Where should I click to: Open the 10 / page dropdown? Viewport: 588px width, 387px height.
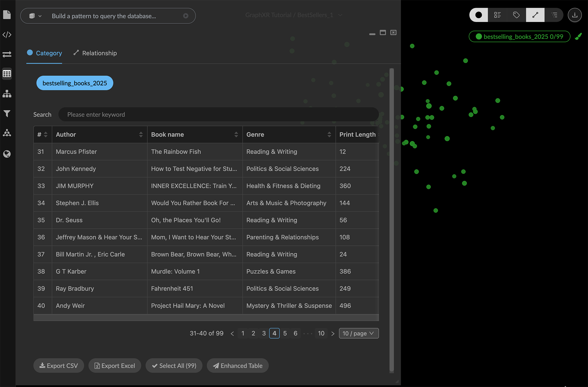coord(359,333)
